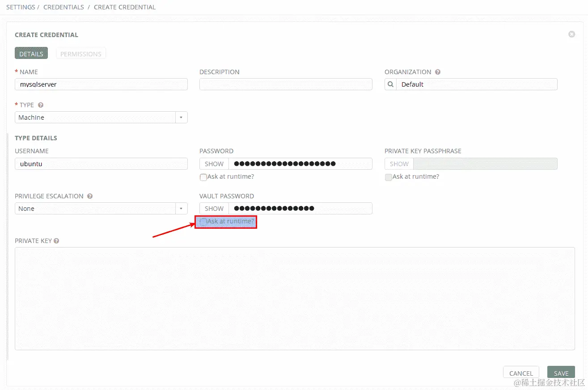
Task: Click the Private Key Passphrase input
Action: tap(486, 164)
